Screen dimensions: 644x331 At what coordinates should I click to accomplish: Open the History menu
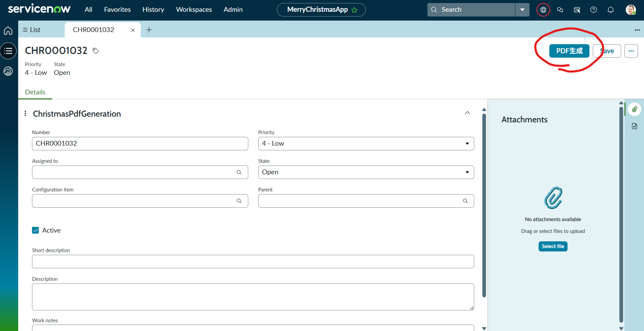[153, 10]
